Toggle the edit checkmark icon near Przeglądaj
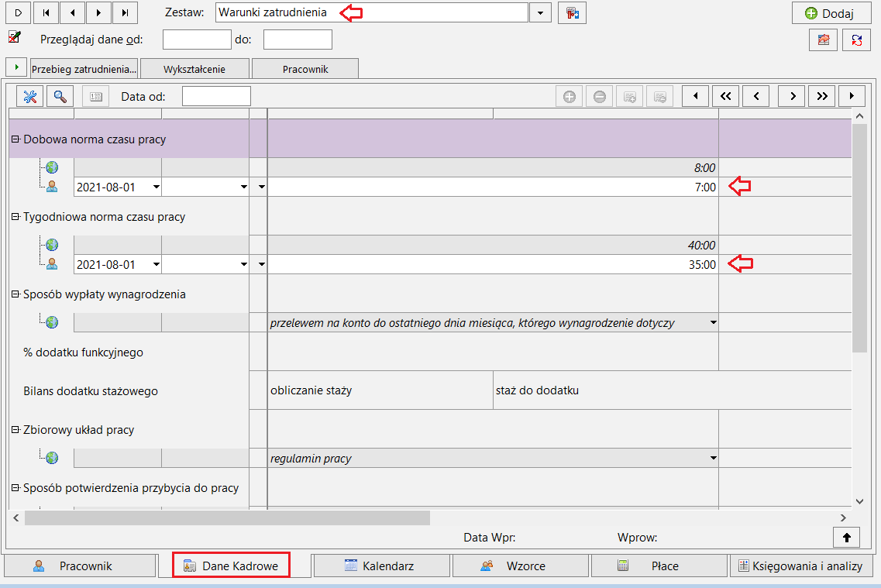This screenshot has width=881, height=588. [15, 38]
